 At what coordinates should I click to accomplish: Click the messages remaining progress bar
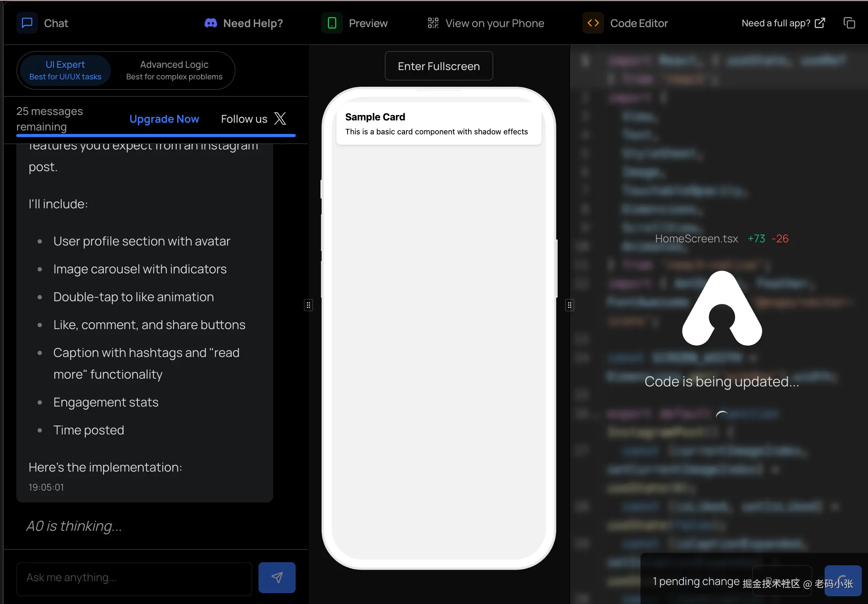click(156, 136)
